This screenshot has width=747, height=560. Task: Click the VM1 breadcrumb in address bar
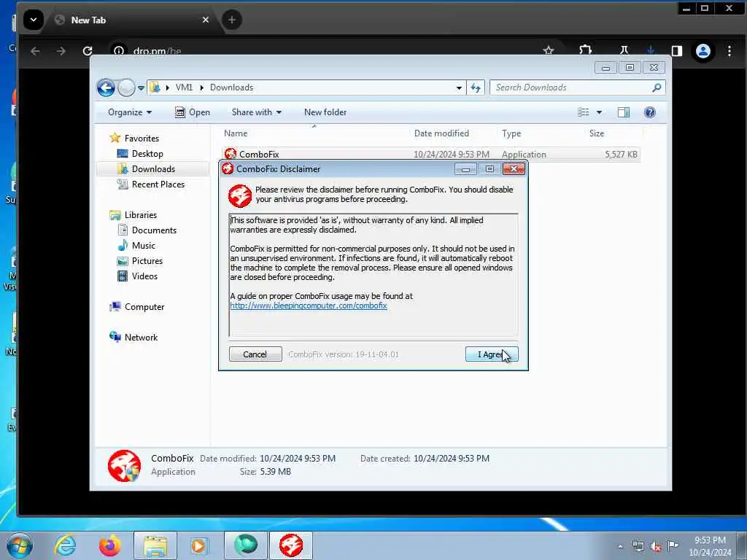(184, 87)
